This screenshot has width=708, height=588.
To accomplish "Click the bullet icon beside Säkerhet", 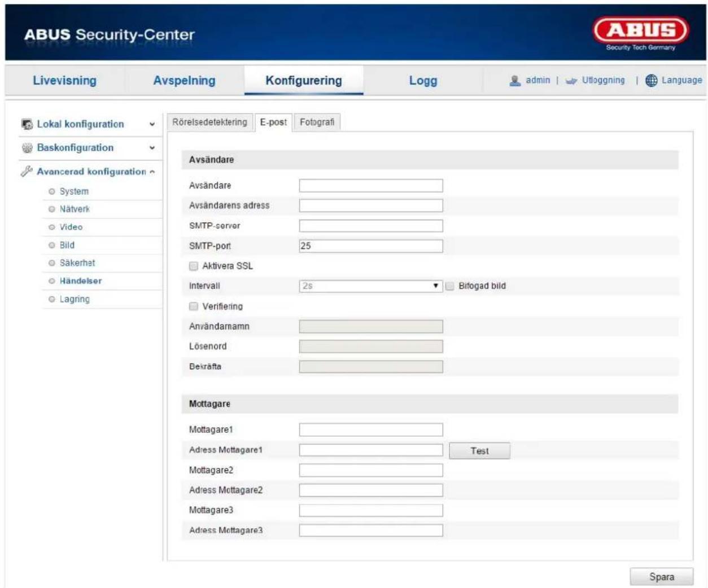I will (52, 263).
